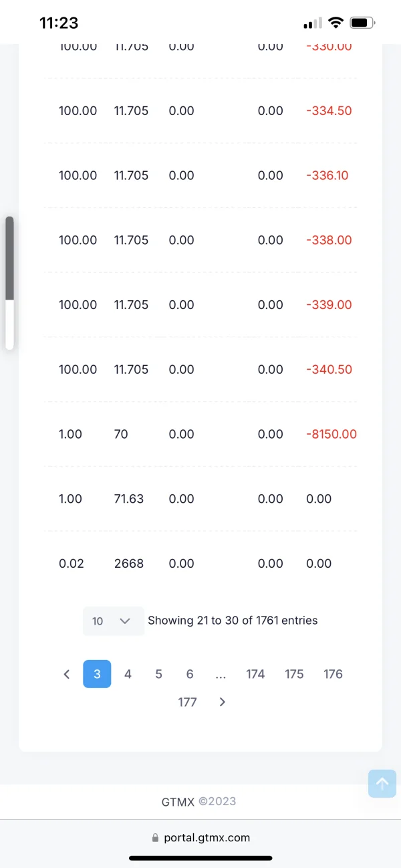Go to previous page with left chevron
Viewport: 401px width, 868px height.
click(66, 674)
